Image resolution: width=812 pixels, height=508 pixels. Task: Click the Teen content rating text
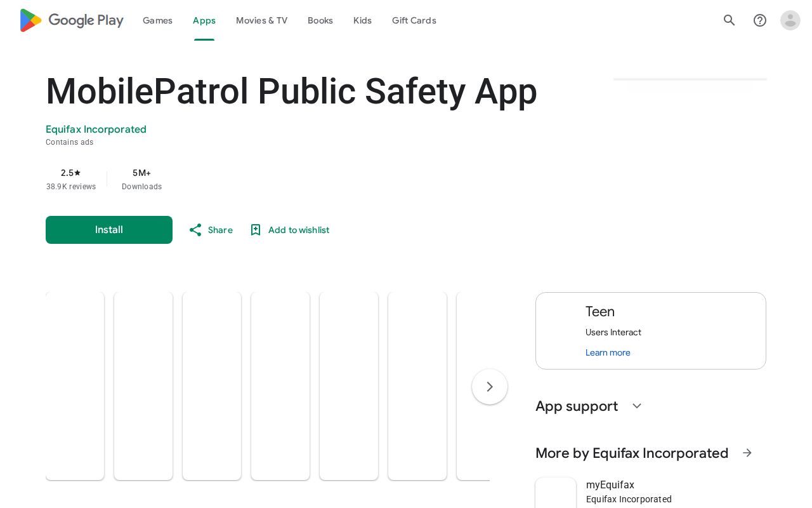[600, 312]
